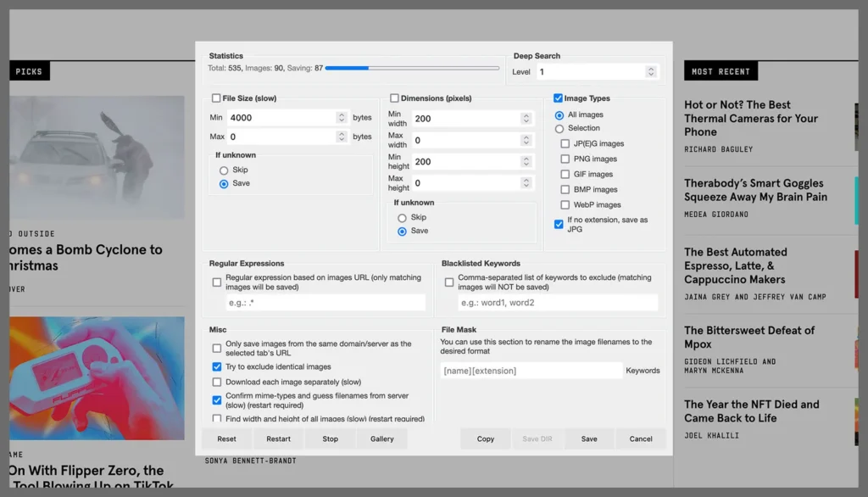Click the Max height stepper arrows
The height and width of the screenshot is (497, 868).
coord(527,183)
